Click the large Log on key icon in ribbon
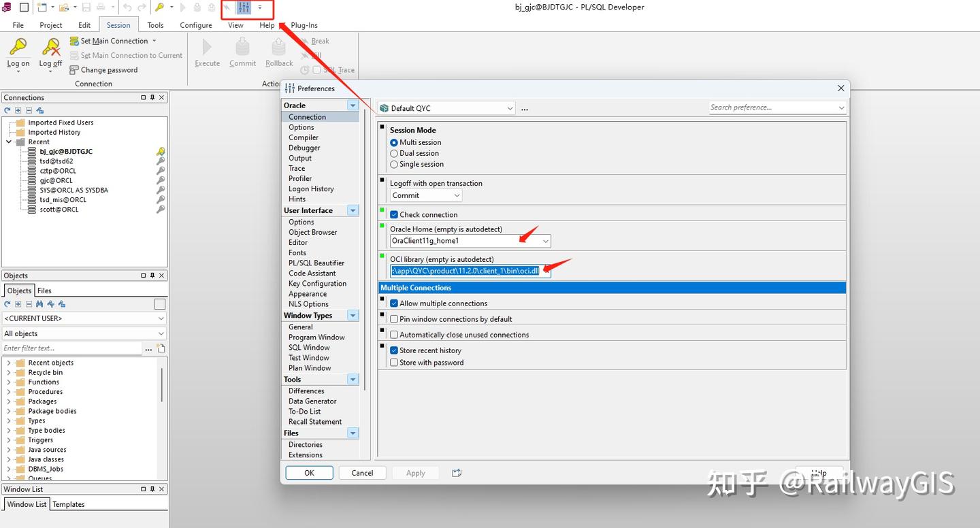The width and height of the screenshot is (980, 528). (x=18, y=46)
